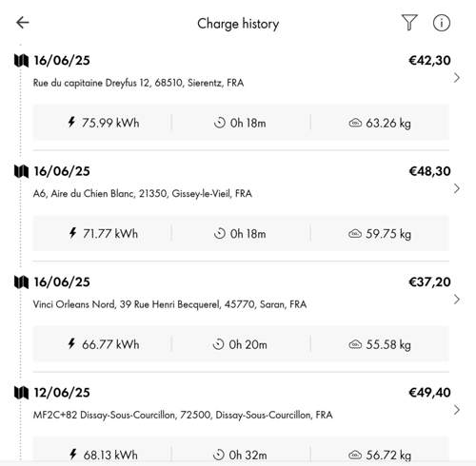476x466 pixels.
Task: Open the filter funnel icon
Action: point(409,23)
